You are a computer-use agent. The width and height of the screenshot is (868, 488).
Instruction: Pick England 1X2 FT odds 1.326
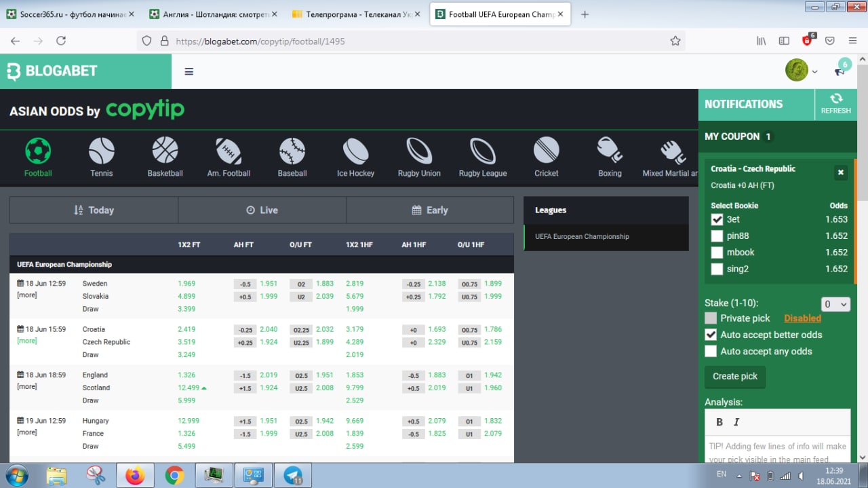pos(186,375)
